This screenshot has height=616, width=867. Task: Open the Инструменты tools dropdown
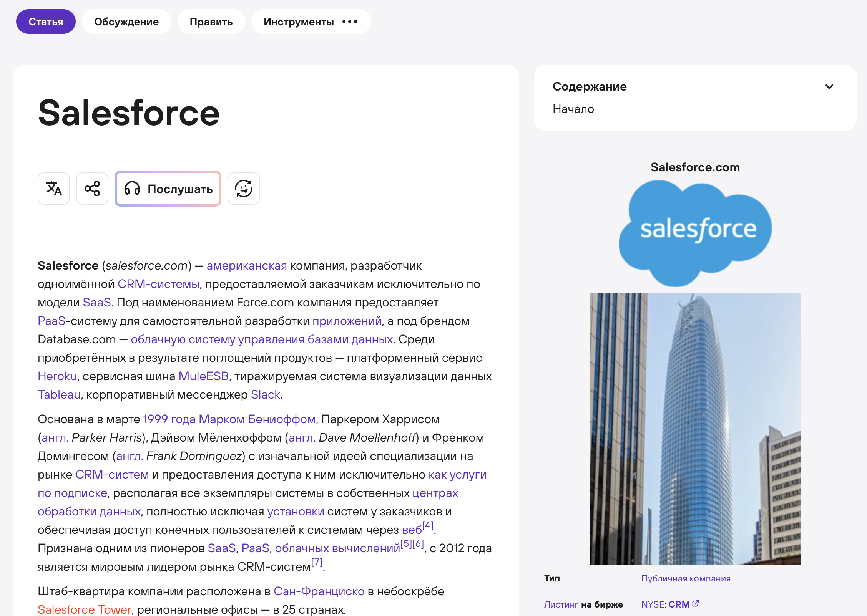coord(299,22)
